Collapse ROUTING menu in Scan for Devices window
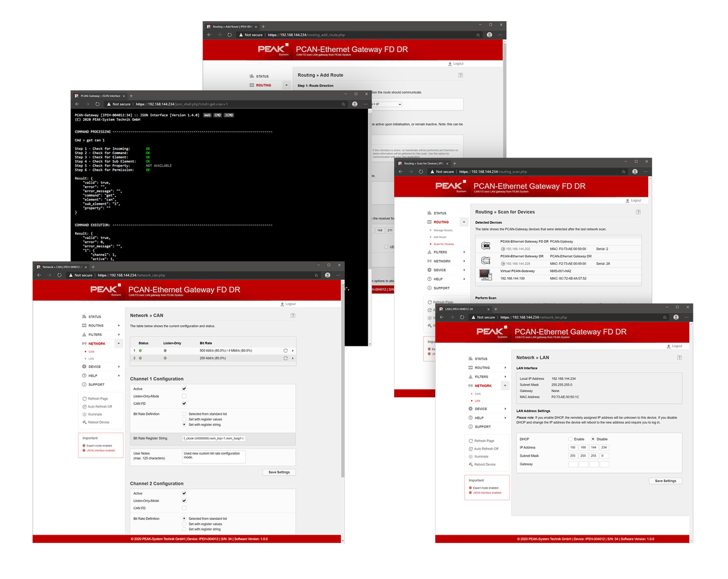Viewport: 728px width, 579px height. [x=464, y=222]
